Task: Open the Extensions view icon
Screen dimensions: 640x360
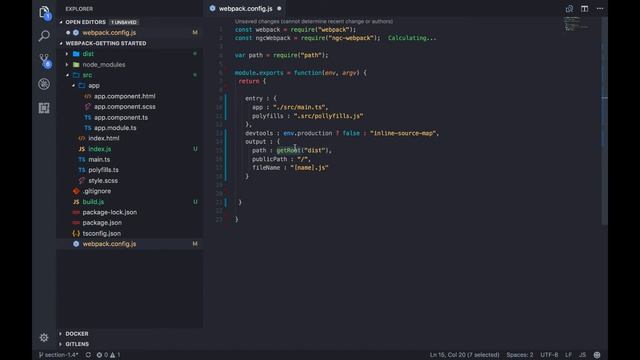Action: [44, 108]
